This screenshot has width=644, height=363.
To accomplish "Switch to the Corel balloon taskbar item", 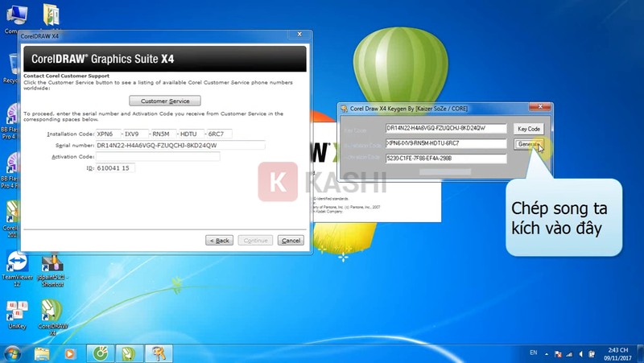I will (130, 353).
